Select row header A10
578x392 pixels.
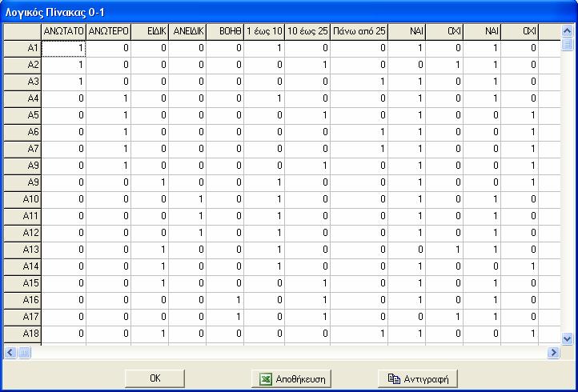(x=22, y=200)
